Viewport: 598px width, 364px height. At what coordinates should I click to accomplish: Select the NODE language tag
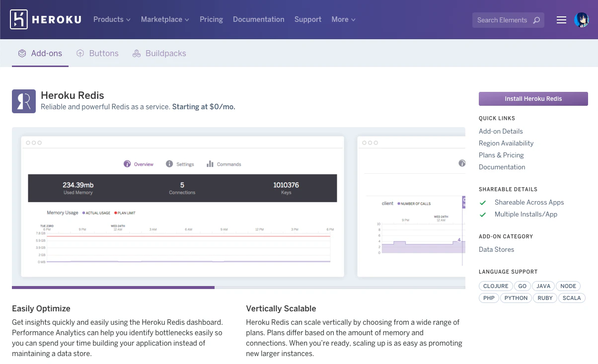click(568, 286)
